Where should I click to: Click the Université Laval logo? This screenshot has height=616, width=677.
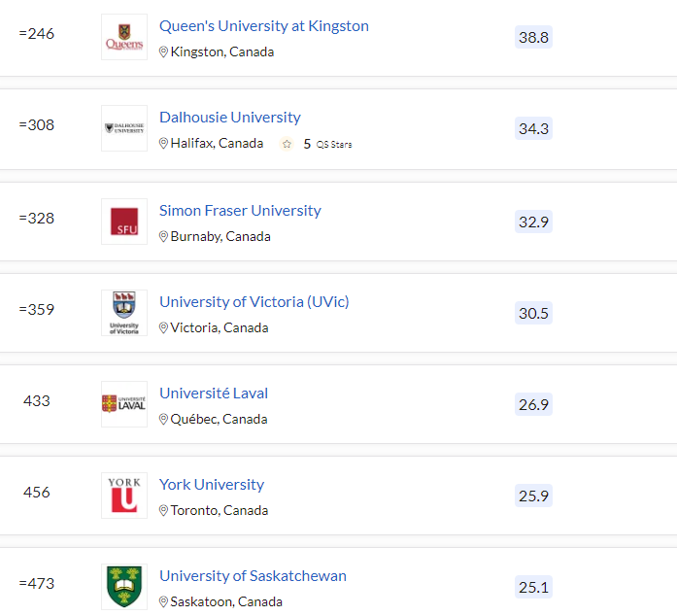124,404
